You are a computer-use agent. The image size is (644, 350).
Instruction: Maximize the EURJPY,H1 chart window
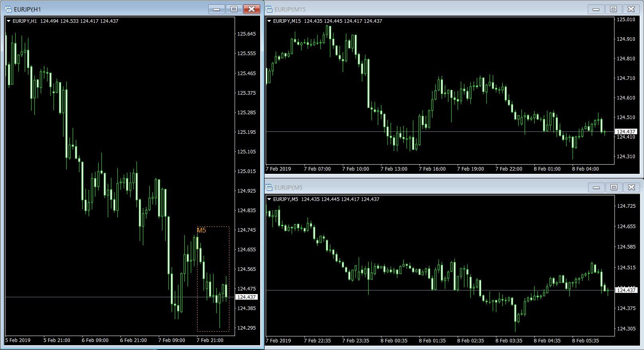click(x=234, y=9)
